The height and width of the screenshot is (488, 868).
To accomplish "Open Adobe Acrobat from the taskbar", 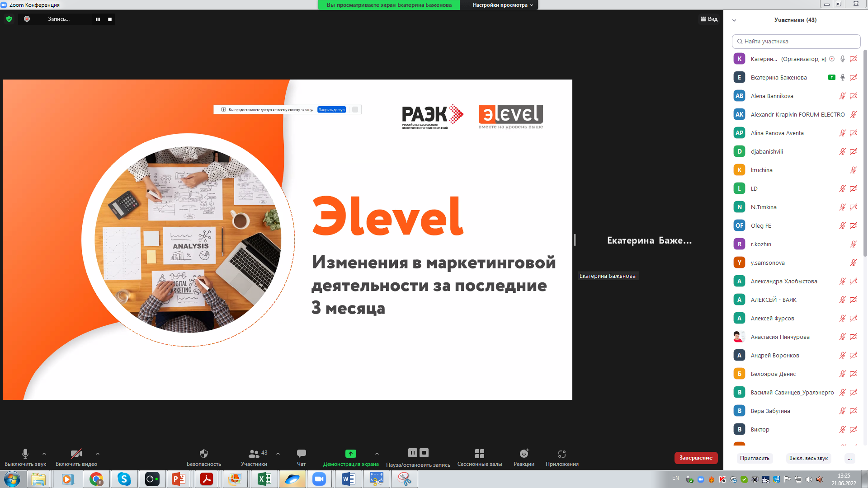I will point(207,479).
